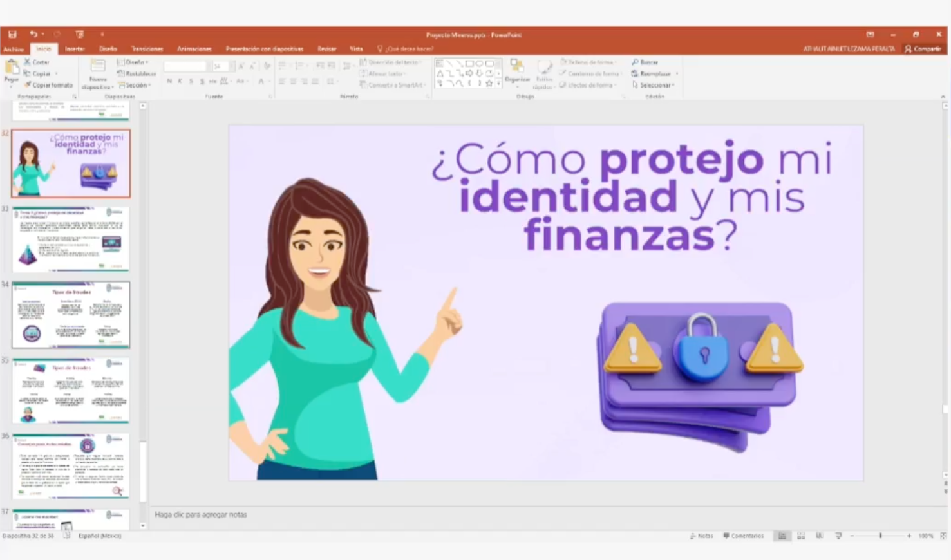The height and width of the screenshot is (560, 951).
Task: Switch to the Insertar tab
Action: click(x=75, y=49)
